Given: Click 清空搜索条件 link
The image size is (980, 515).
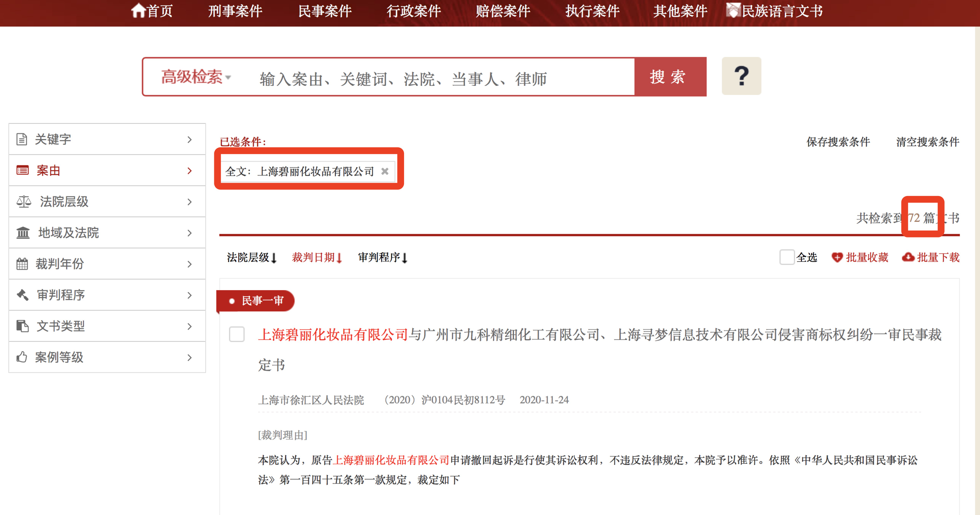Looking at the screenshot, I should [x=928, y=142].
